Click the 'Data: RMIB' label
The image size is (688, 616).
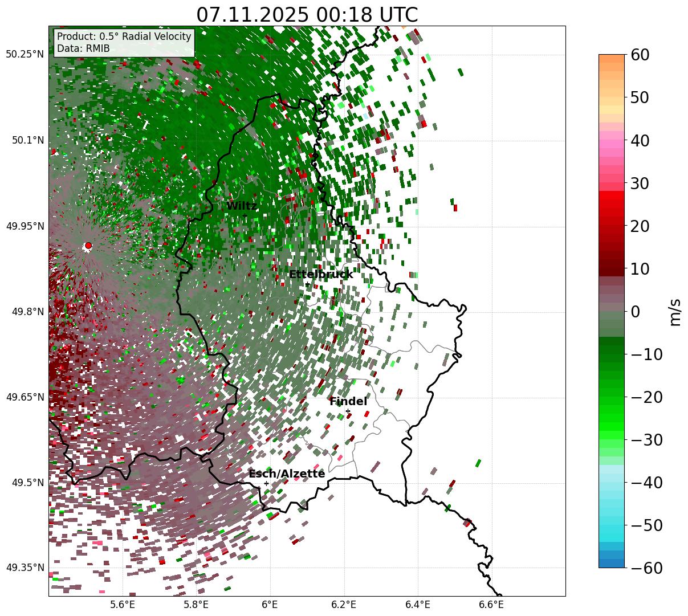pos(83,49)
